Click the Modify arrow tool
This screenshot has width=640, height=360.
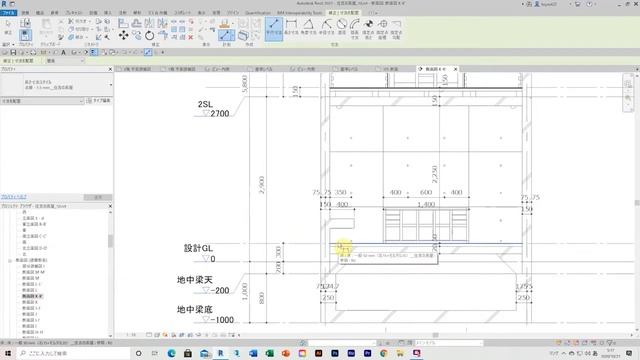point(8,27)
